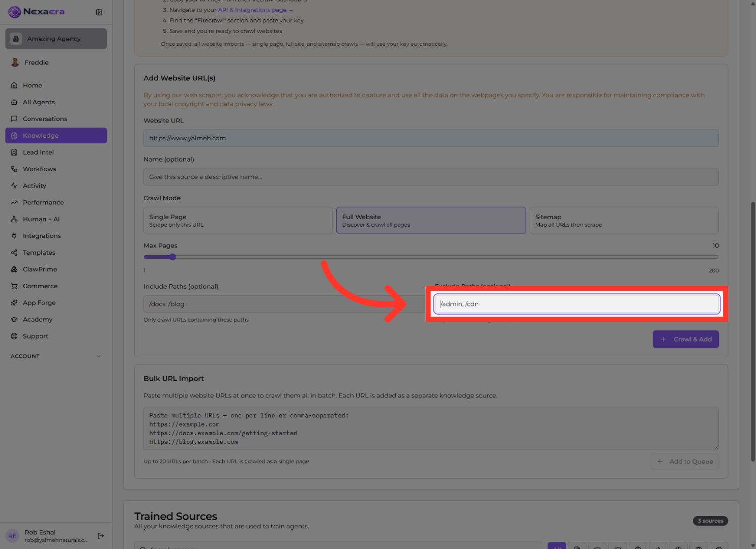Click the App Forge sparkle icon
This screenshot has height=549, width=756.
[14, 303]
